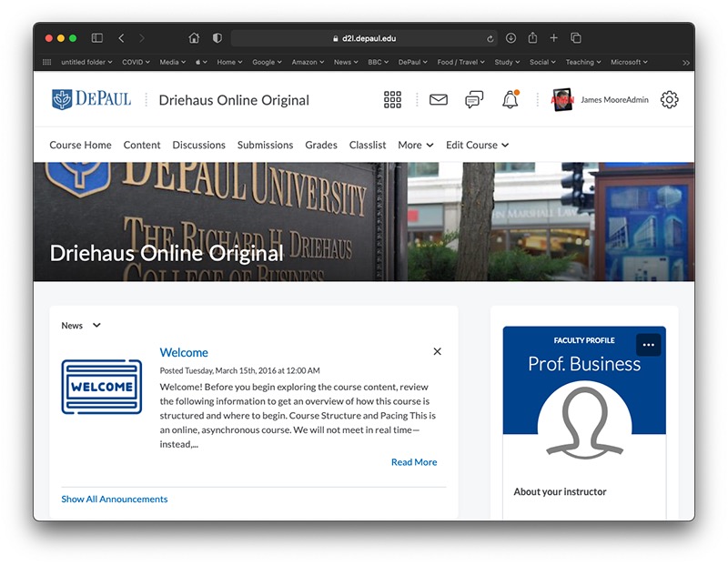Expand the More navigation menu

(x=415, y=145)
